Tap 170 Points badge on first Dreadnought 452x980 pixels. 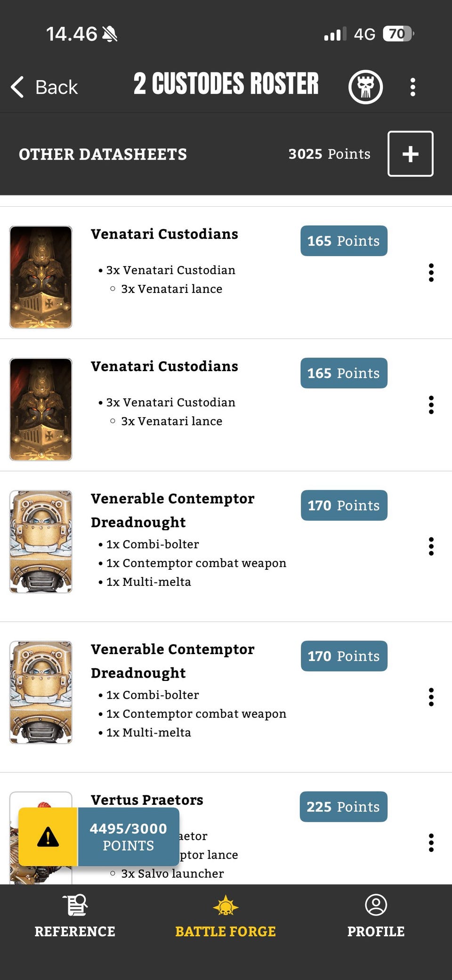point(344,505)
